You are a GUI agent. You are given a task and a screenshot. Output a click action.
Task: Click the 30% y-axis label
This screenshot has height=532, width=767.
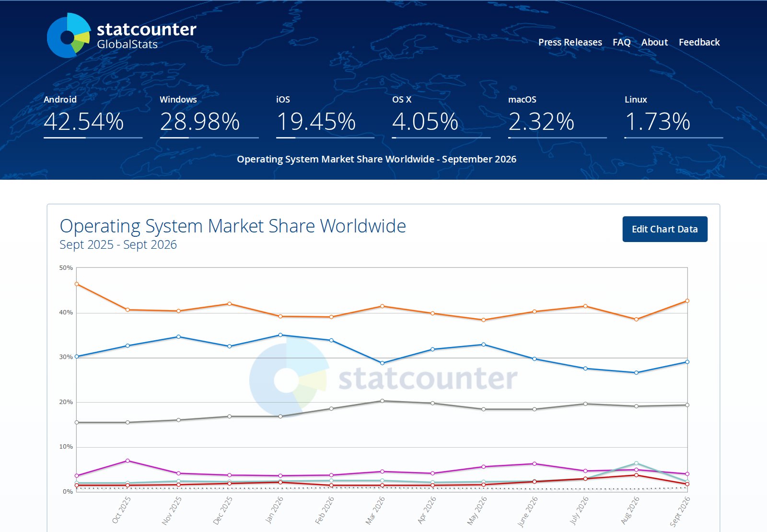tap(66, 357)
